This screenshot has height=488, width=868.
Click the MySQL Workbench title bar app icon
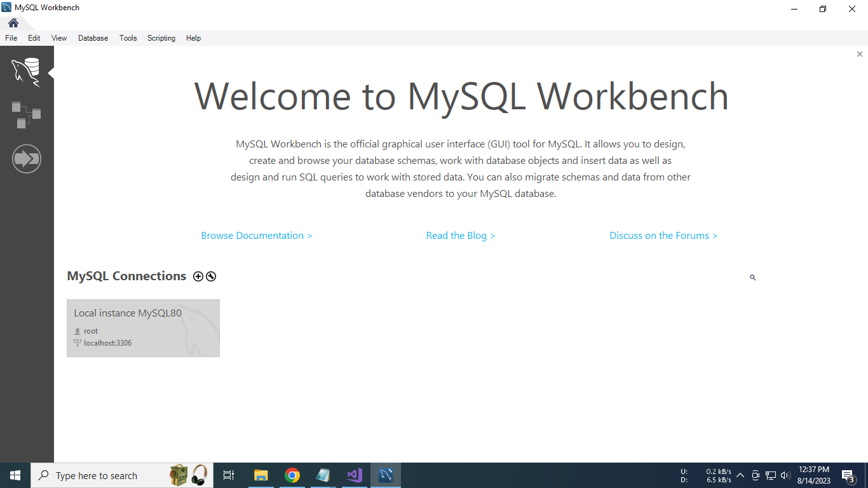point(6,8)
